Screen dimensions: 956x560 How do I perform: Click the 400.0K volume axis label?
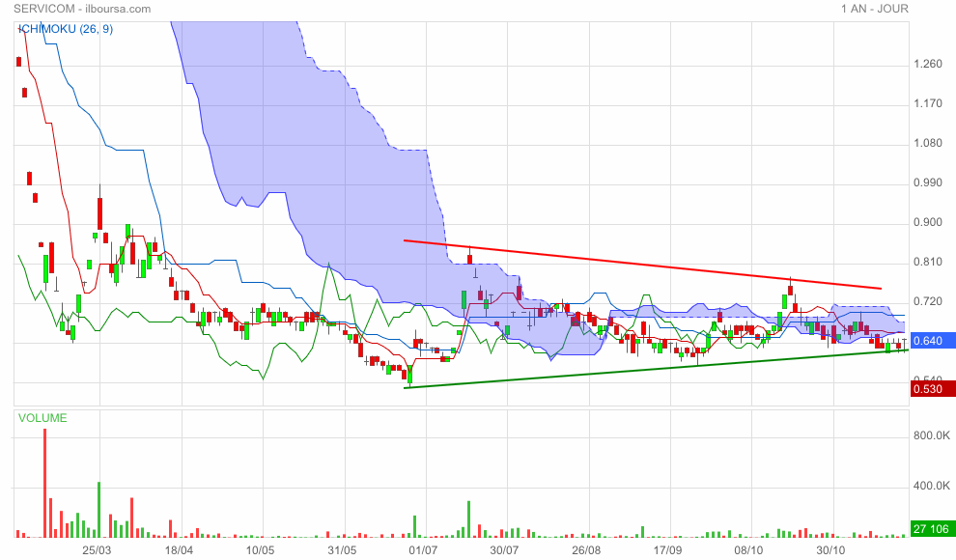pos(931,486)
